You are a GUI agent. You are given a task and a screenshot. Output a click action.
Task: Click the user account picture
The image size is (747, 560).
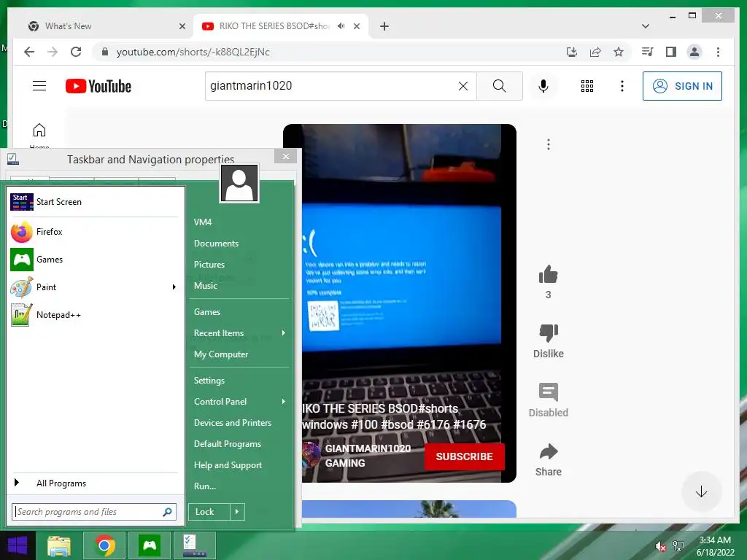point(239,184)
